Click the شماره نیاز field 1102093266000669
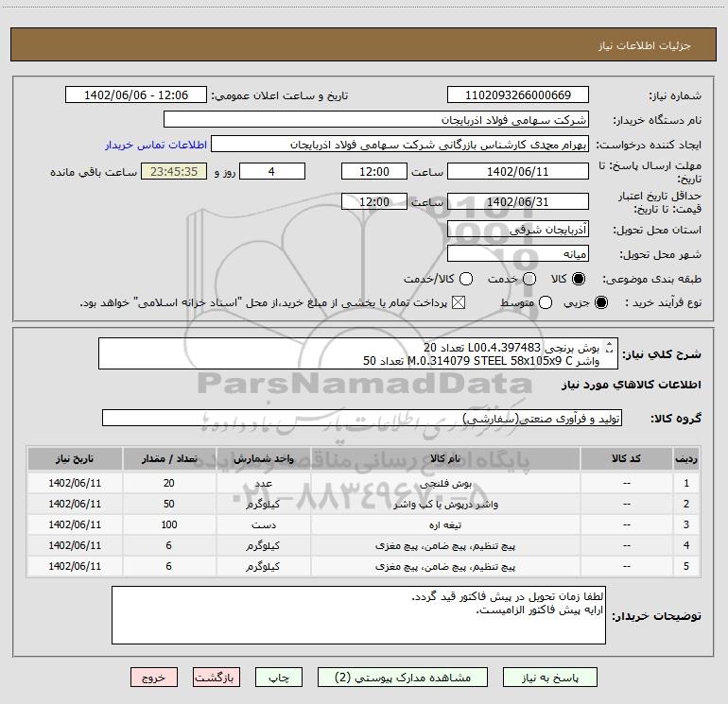 click(x=518, y=95)
